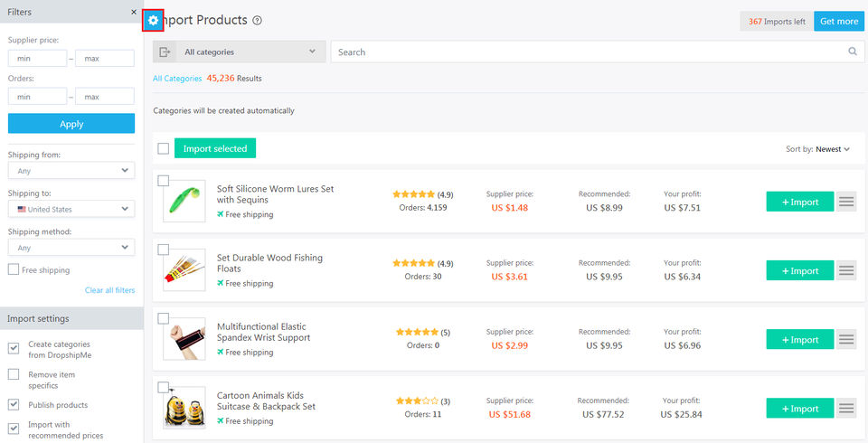Enable the Free shipping filter checkbox
The image size is (868, 443).
click(x=14, y=269)
